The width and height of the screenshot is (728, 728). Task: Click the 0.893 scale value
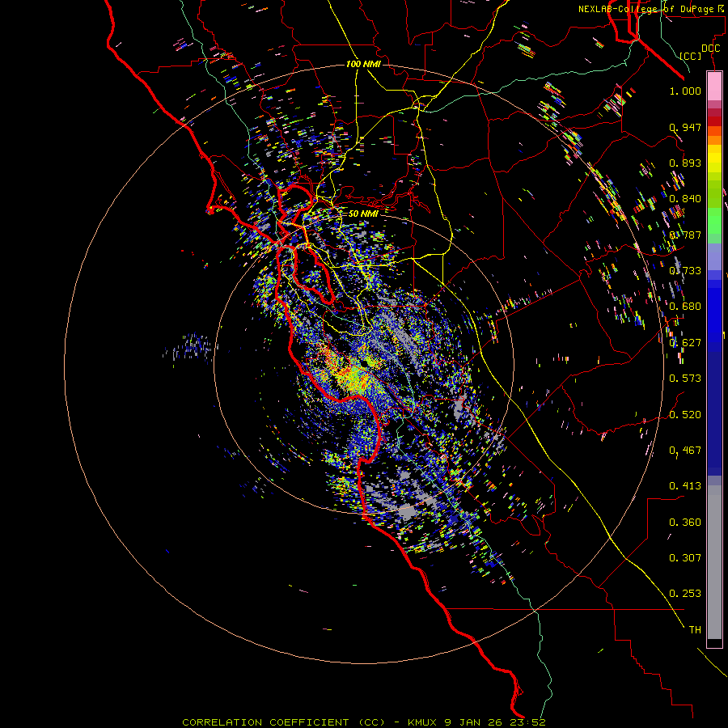685,163
